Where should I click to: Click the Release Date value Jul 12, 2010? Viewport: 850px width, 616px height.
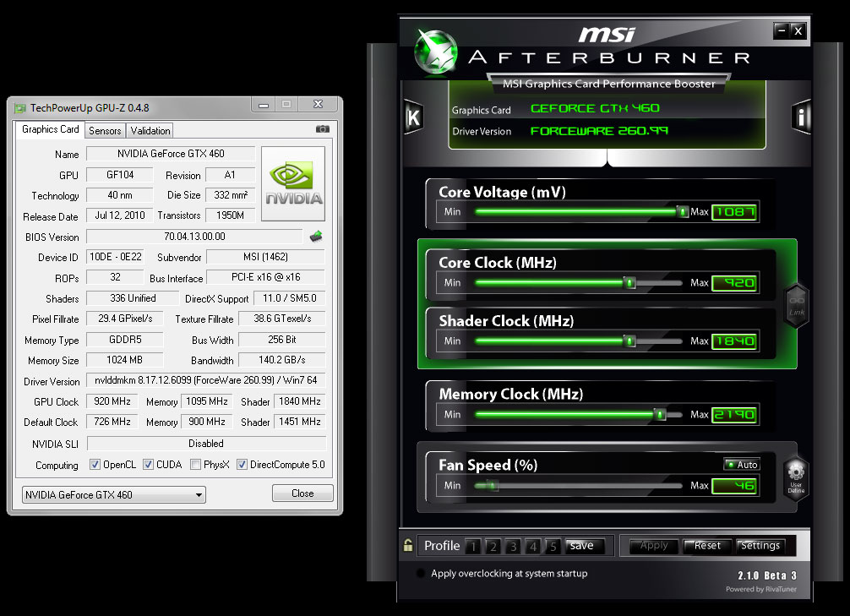[120, 215]
